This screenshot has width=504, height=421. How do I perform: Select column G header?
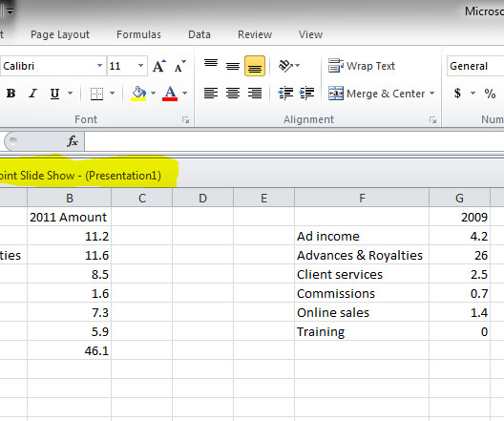tap(460, 198)
